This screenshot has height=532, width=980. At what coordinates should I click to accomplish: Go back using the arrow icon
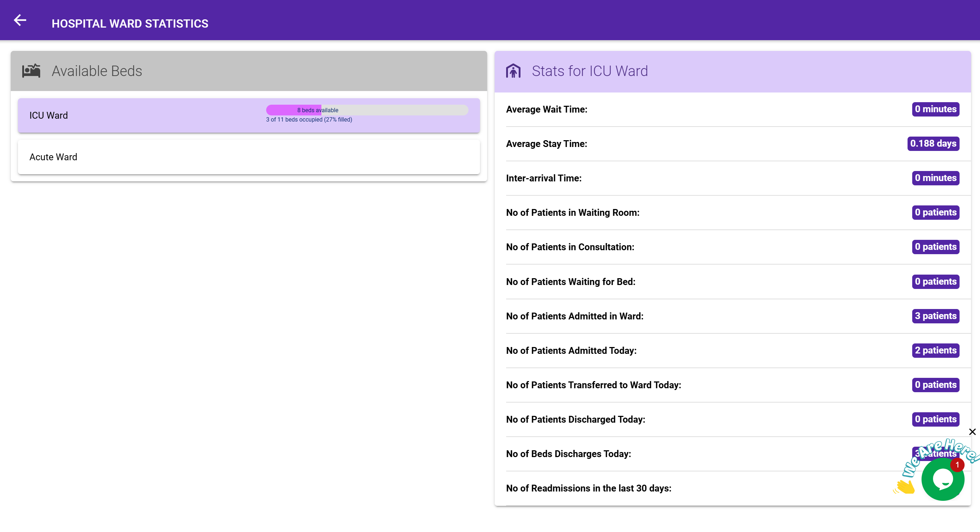20,20
